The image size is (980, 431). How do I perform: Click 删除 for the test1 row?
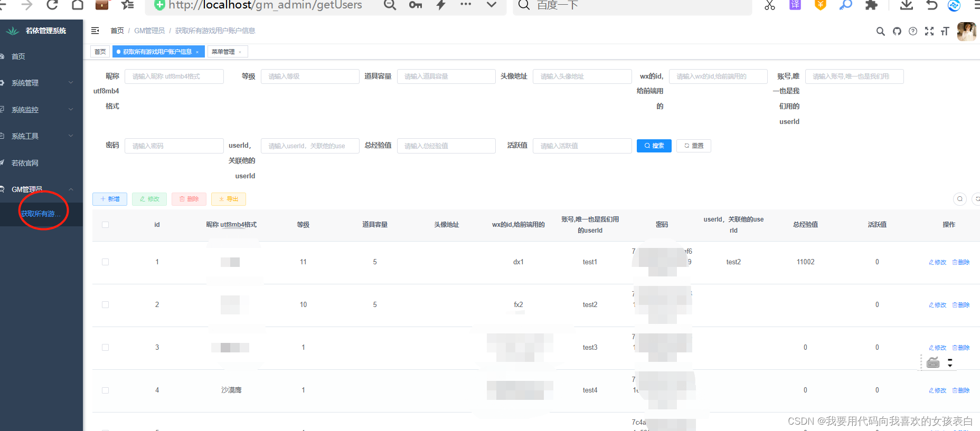961,262
